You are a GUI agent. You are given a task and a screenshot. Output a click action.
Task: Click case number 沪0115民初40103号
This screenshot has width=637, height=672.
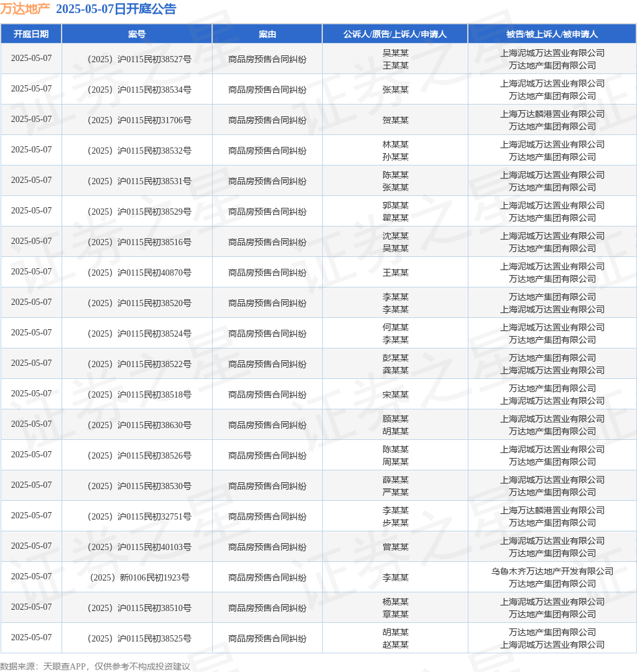tap(139, 546)
